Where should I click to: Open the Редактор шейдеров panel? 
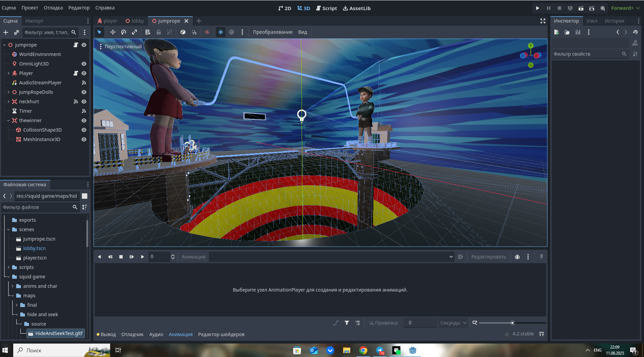(221, 334)
